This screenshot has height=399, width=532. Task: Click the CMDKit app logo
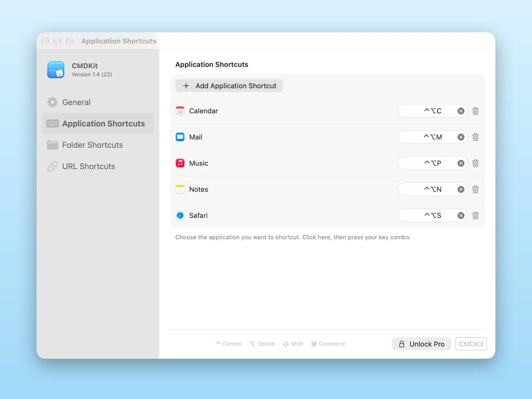tap(56, 69)
